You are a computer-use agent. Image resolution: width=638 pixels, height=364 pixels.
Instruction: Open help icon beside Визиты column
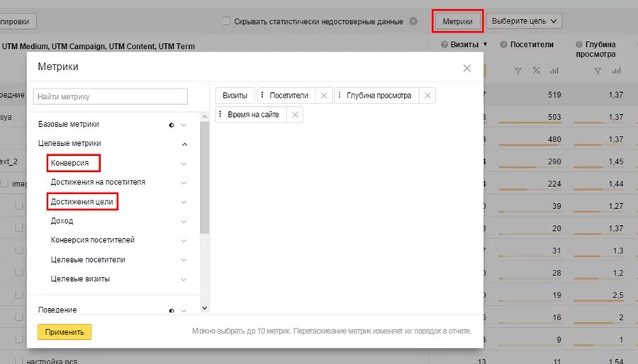(x=444, y=45)
